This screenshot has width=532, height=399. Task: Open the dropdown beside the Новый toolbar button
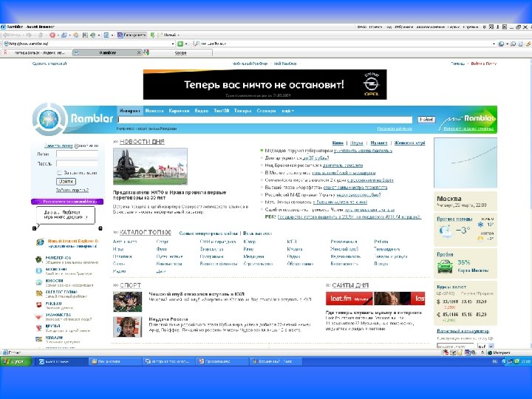(179, 35)
